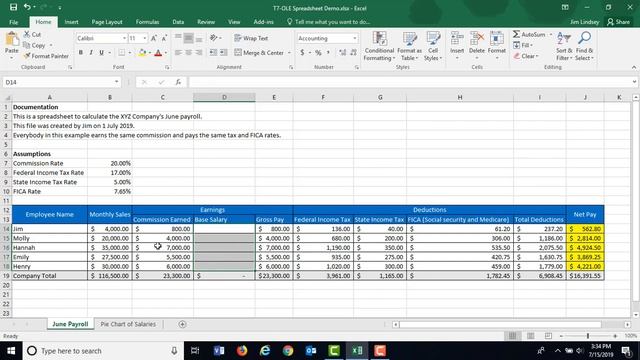Viewport: 640px width, 360px height.
Task: Switch to the Data tab
Action: pyautogui.click(x=178, y=22)
